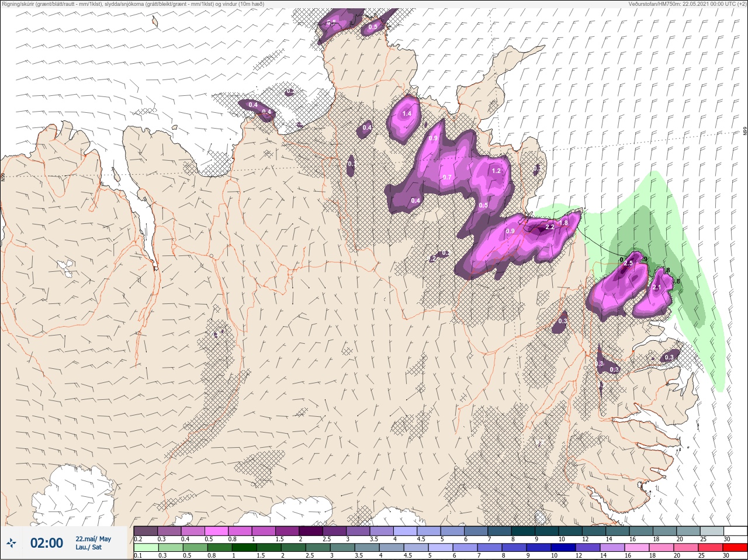The width and height of the screenshot is (748, 560).
Task: Click the 02:00 forecast time label
Action: pos(47,543)
